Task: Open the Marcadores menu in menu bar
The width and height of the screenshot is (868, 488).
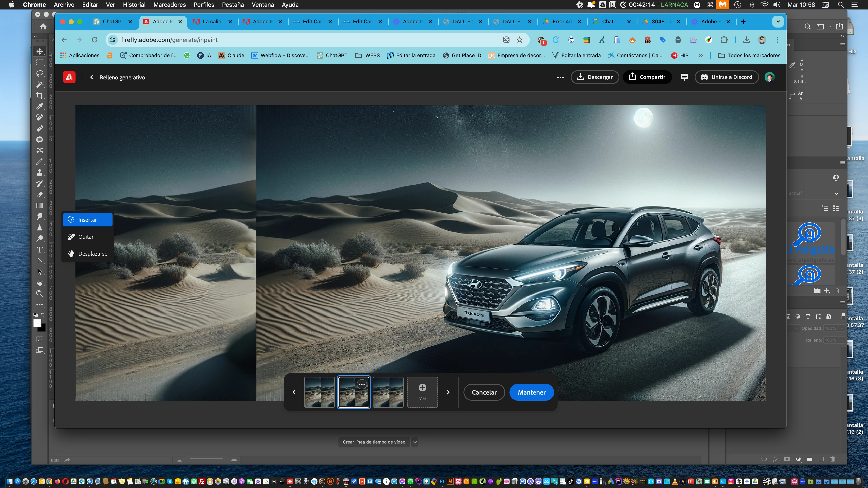Action: click(x=170, y=5)
